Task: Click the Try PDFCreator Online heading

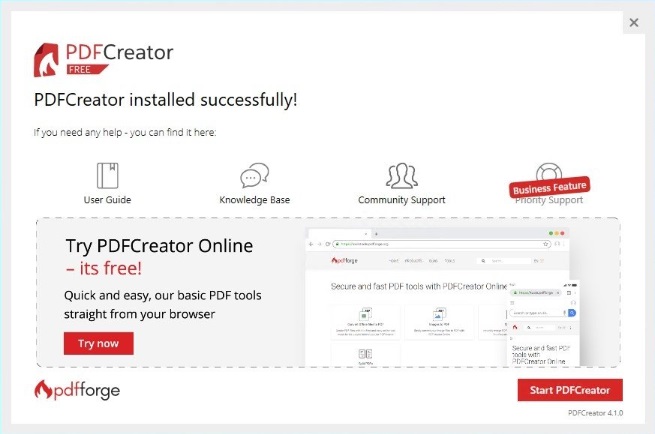Action: [x=159, y=246]
